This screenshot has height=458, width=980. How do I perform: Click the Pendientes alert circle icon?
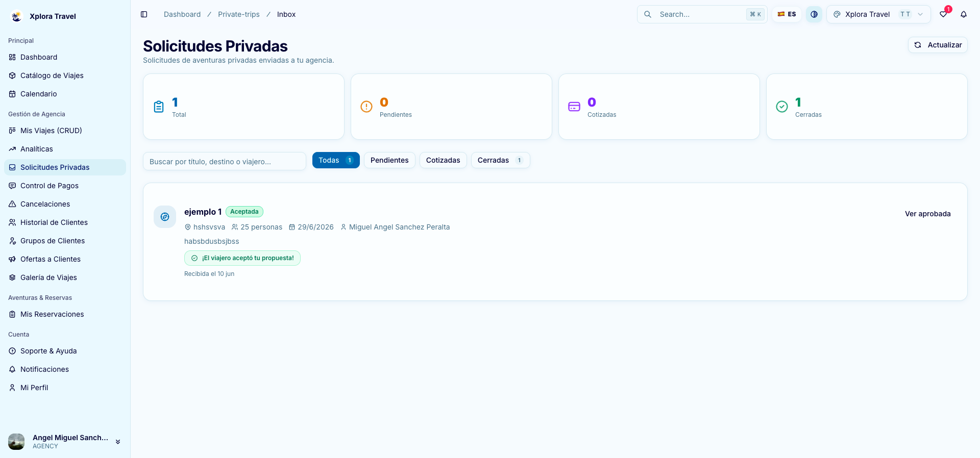[x=366, y=107]
